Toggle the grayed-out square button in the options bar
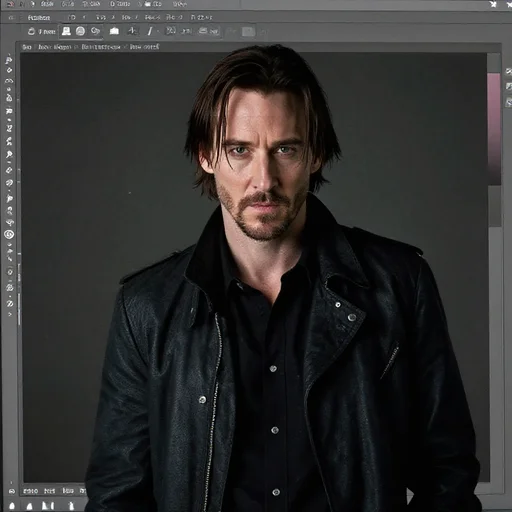Image resolution: width=512 pixels, height=512 pixels. (248, 32)
